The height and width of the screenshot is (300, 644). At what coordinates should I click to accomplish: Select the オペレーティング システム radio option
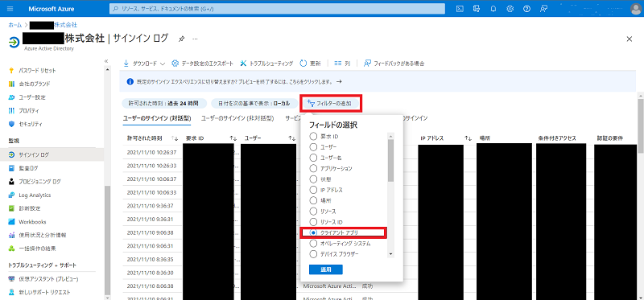[313, 244]
